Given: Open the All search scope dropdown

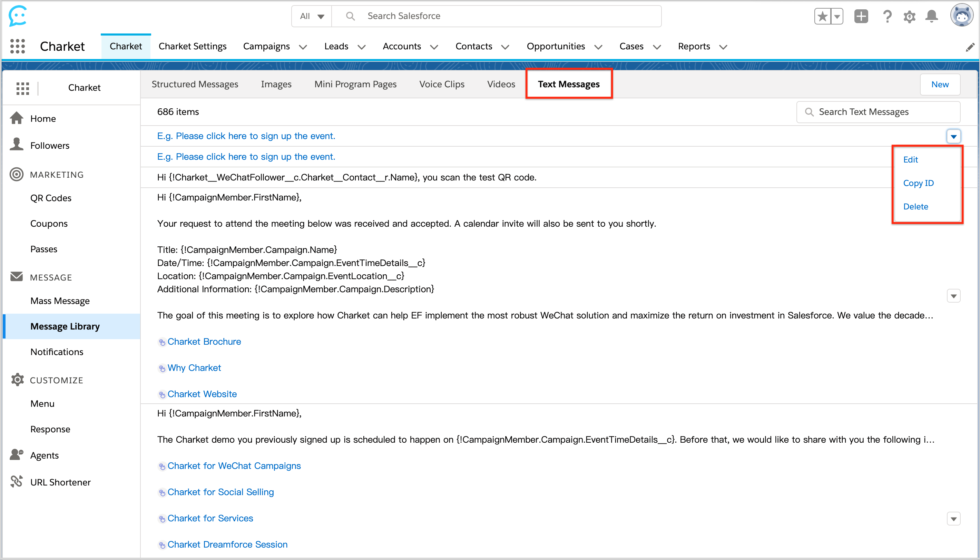Looking at the screenshot, I should point(312,16).
